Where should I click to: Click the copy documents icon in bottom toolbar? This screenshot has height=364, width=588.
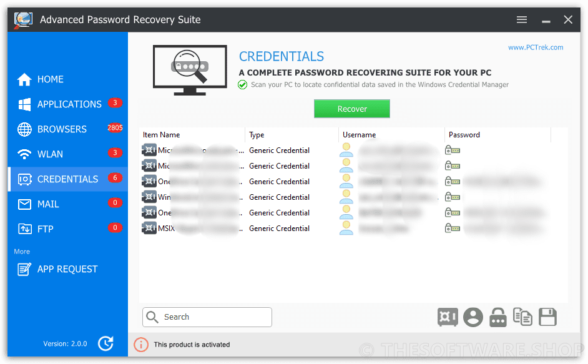tap(522, 317)
